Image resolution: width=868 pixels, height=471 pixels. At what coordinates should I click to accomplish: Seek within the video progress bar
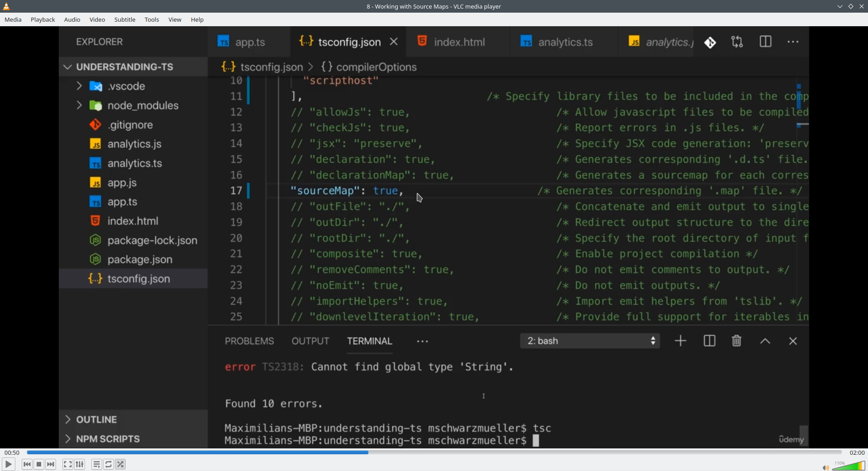434,452
